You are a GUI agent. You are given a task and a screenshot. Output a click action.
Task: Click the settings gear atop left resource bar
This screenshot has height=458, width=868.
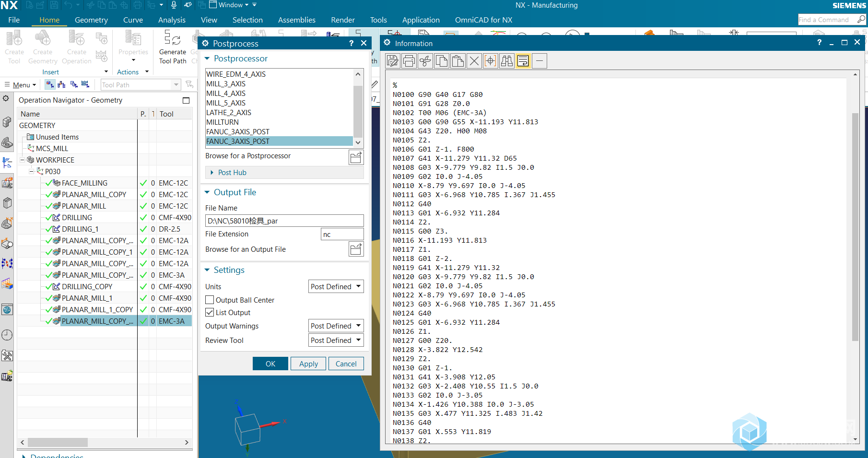pyautogui.click(x=6, y=98)
